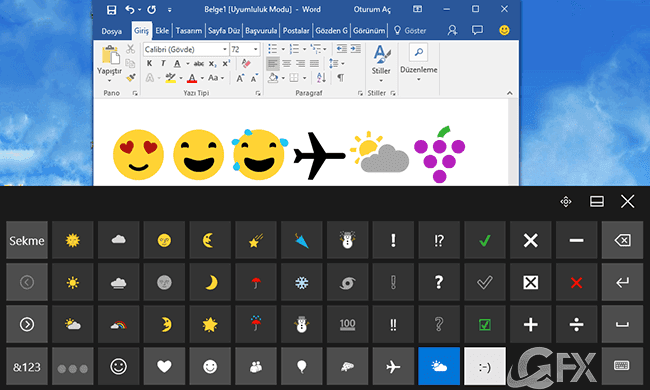This screenshot has height=390, width=650.
Task: Switch to the Tasarım tab
Action: tap(189, 31)
